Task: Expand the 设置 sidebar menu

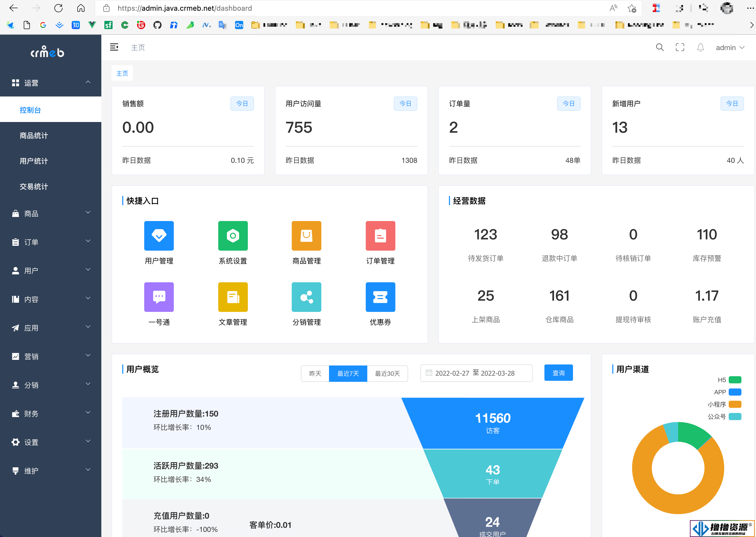Action: (x=51, y=442)
